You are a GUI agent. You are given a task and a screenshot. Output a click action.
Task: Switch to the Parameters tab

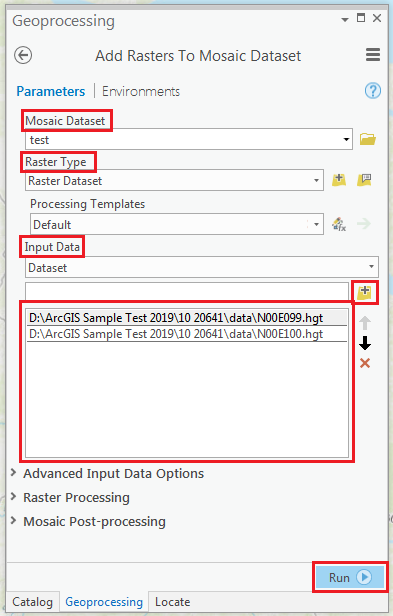(x=51, y=91)
